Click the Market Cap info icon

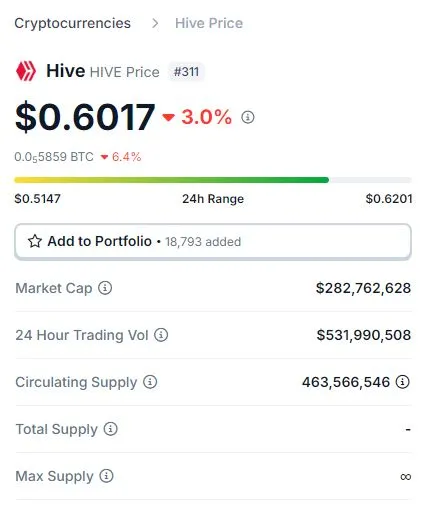coord(105,288)
